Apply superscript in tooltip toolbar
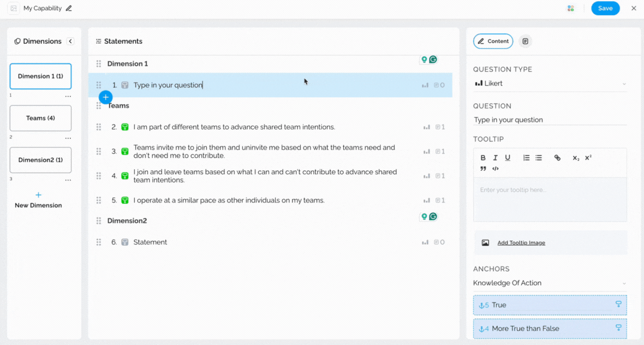 tap(588, 158)
